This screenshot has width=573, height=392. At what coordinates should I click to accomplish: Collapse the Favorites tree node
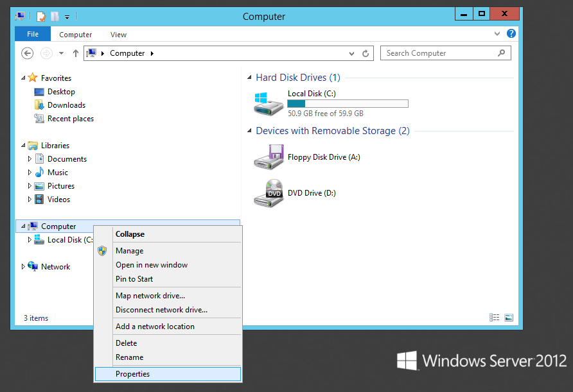pyautogui.click(x=23, y=78)
